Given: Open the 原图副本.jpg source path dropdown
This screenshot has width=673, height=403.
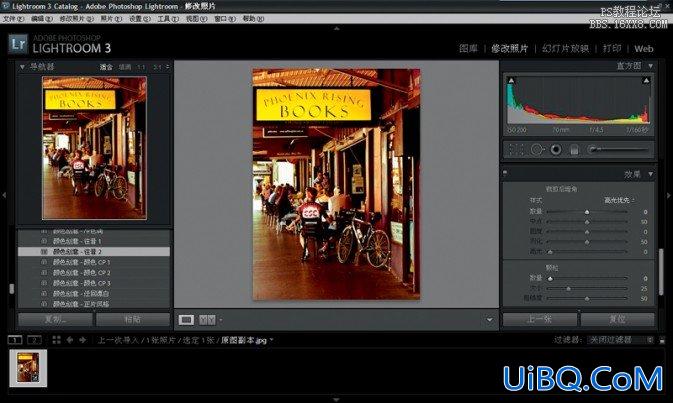Looking at the screenshot, I should 247,340.
